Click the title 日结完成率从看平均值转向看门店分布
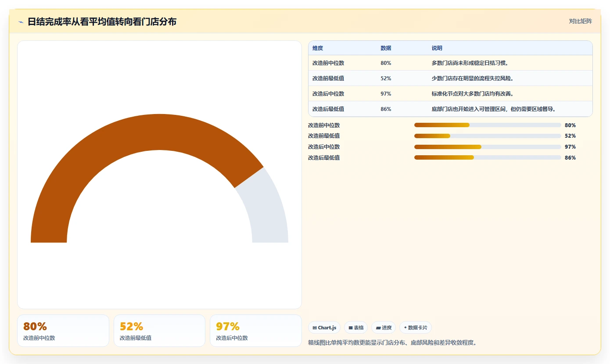610x364 pixels. coord(102,22)
